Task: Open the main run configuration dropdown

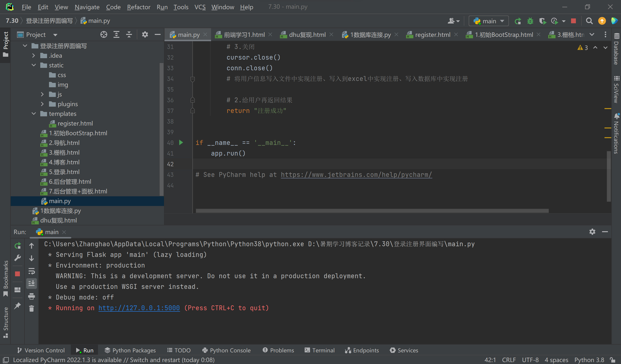Action: (x=489, y=21)
